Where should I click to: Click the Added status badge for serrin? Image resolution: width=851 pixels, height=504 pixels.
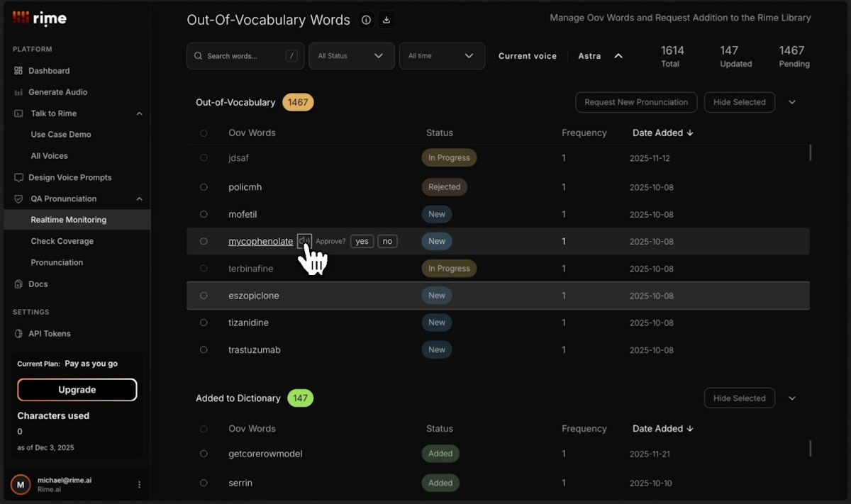440,483
